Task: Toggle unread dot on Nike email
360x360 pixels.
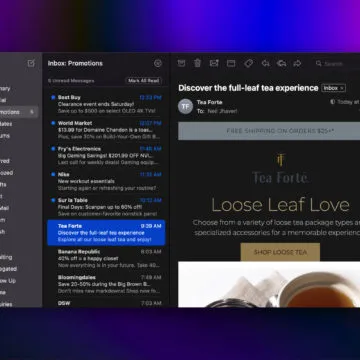Action: (53, 174)
